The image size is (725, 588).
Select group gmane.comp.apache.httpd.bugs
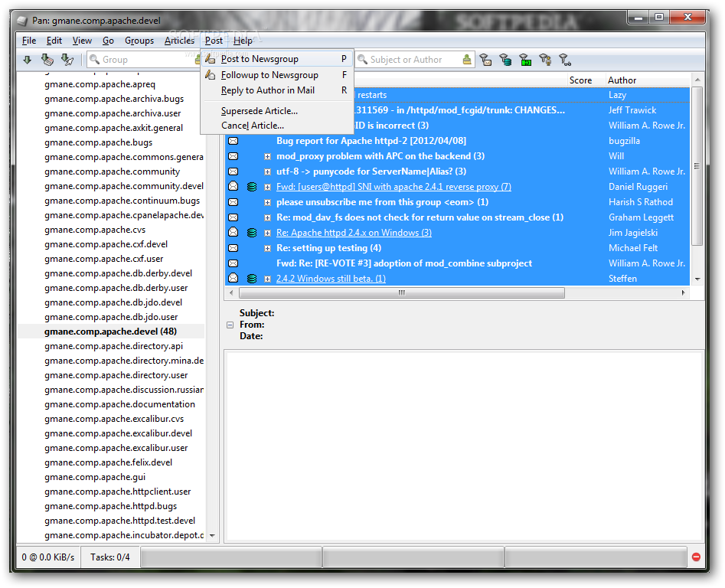110,506
